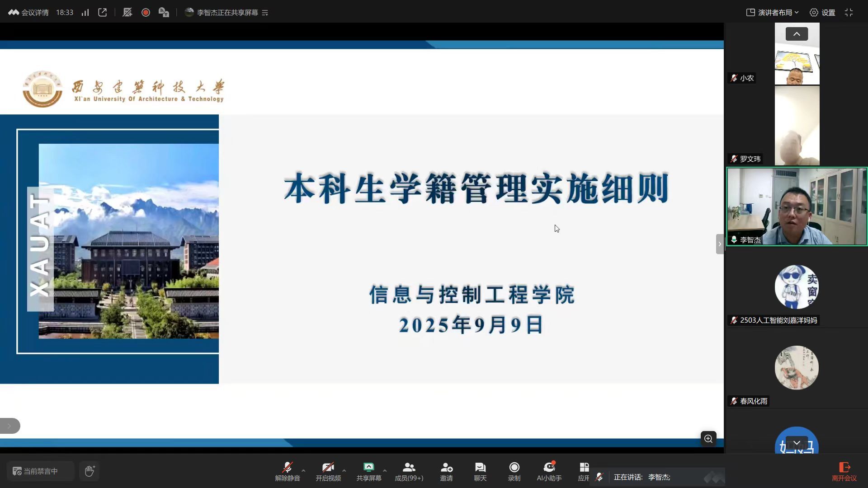
Task: Open 会议详情 meeting details
Action: tap(28, 13)
